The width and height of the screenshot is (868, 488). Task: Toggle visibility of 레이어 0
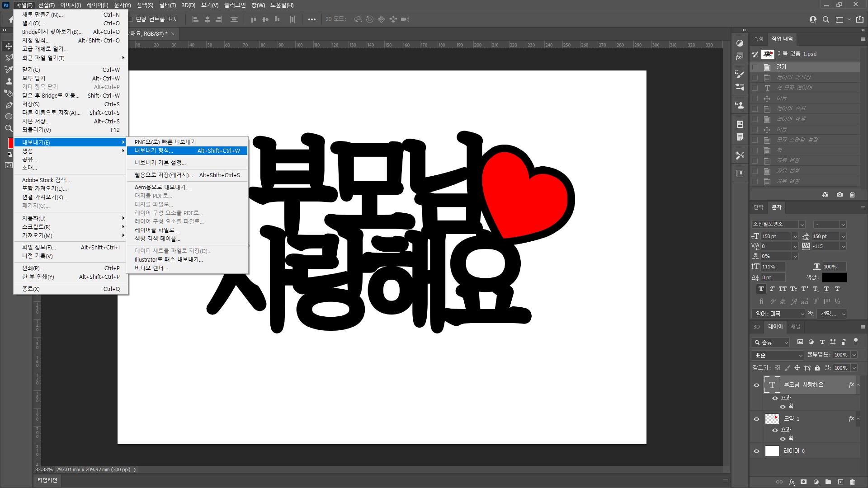coord(756,451)
